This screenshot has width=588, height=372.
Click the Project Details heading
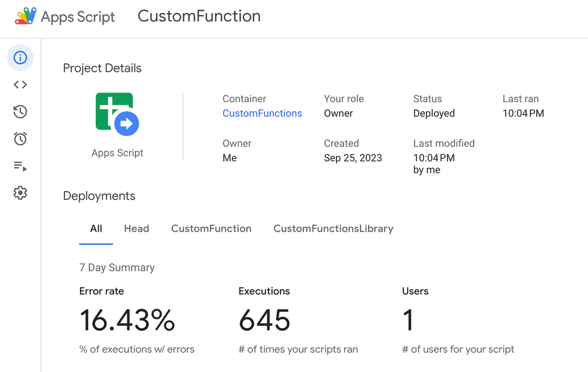(x=102, y=68)
